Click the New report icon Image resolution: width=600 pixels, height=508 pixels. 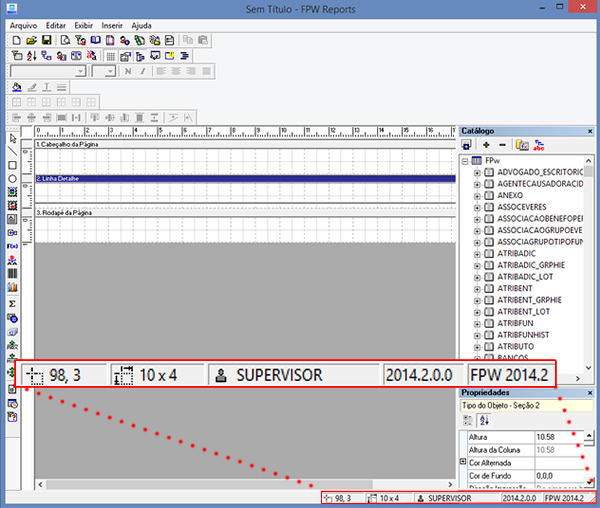click(x=15, y=40)
